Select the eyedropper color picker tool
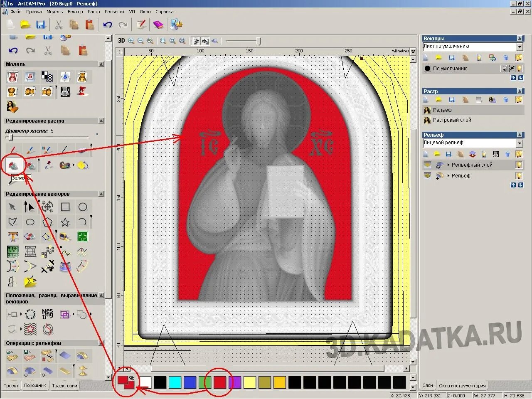Screen dimensions: 532x399 (48, 165)
